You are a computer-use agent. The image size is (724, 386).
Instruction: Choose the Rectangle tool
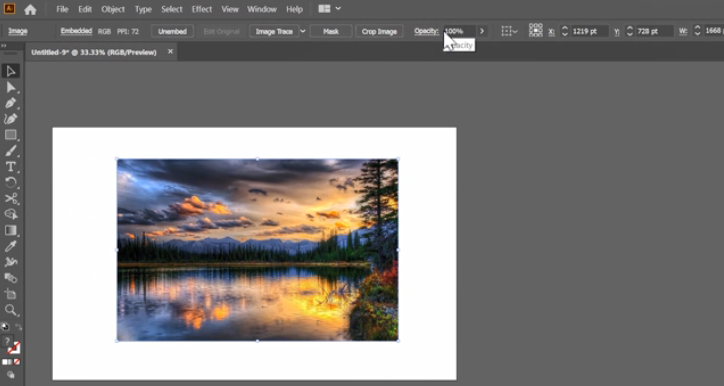(11, 135)
